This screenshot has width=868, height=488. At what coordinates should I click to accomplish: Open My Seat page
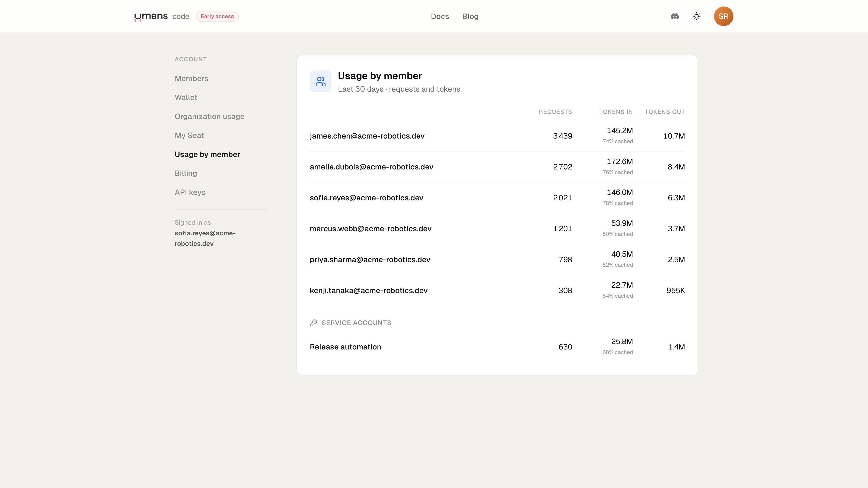(x=189, y=135)
